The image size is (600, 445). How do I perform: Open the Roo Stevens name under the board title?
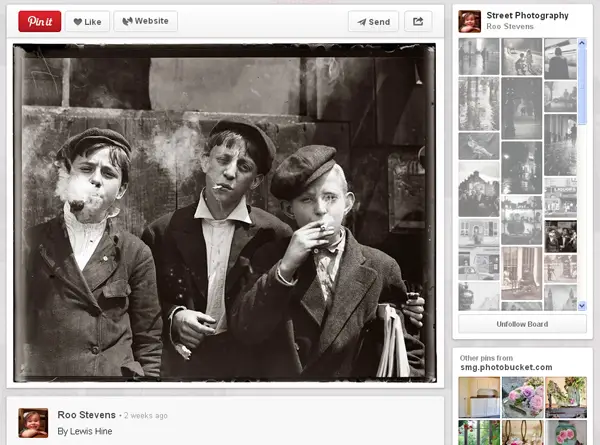pos(510,26)
